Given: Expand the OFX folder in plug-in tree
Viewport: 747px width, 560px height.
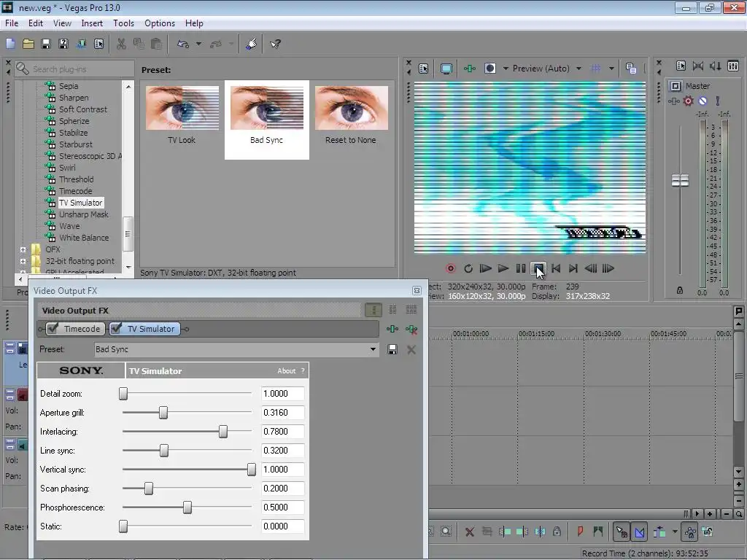Looking at the screenshot, I should pos(23,249).
